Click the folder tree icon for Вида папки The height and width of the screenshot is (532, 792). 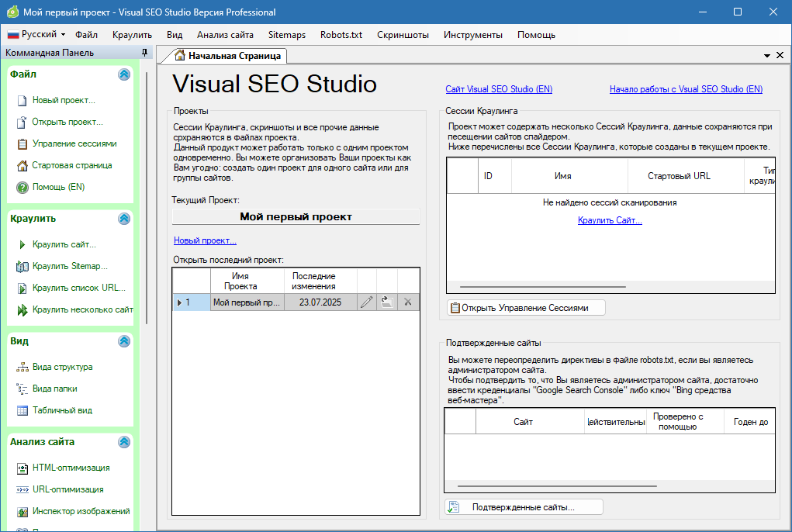tap(22, 389)
